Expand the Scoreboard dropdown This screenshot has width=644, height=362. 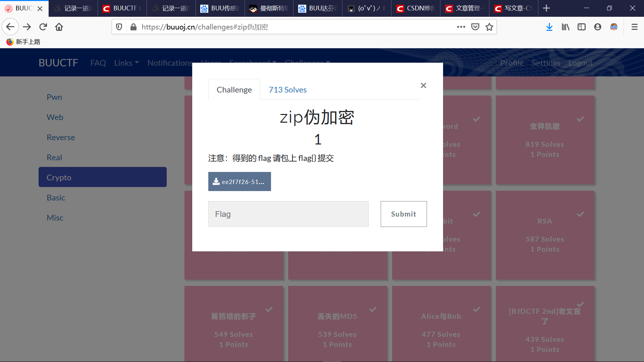(252, 63)
